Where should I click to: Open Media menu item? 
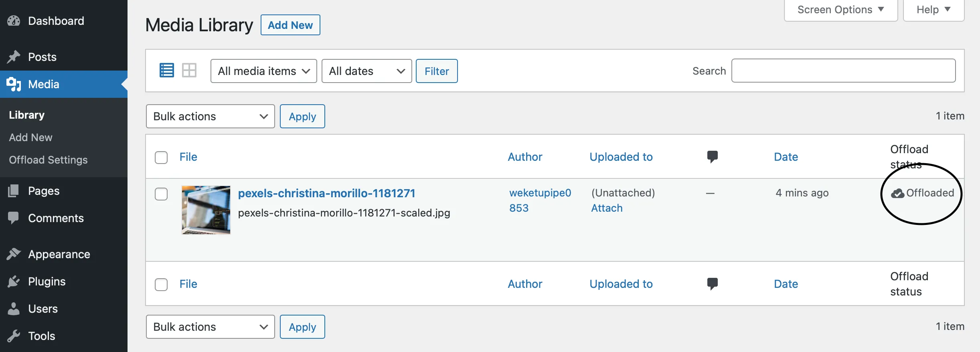pos(64,84)
